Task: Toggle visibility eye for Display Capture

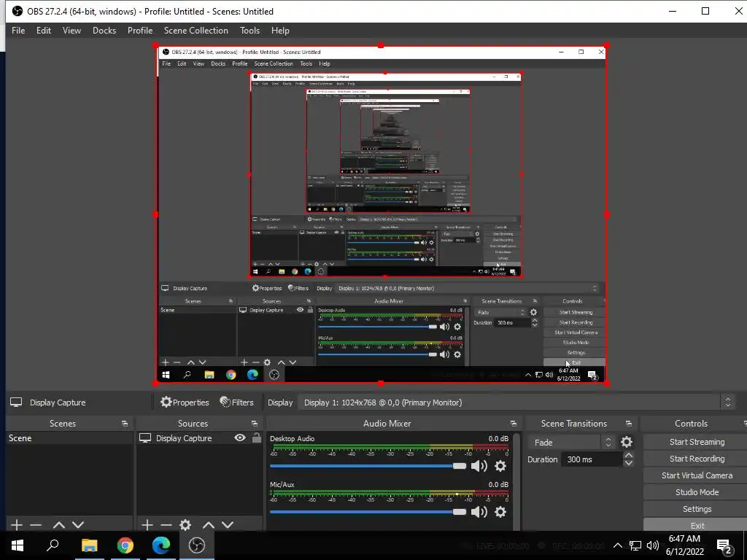Action: [x=240, y=437]
